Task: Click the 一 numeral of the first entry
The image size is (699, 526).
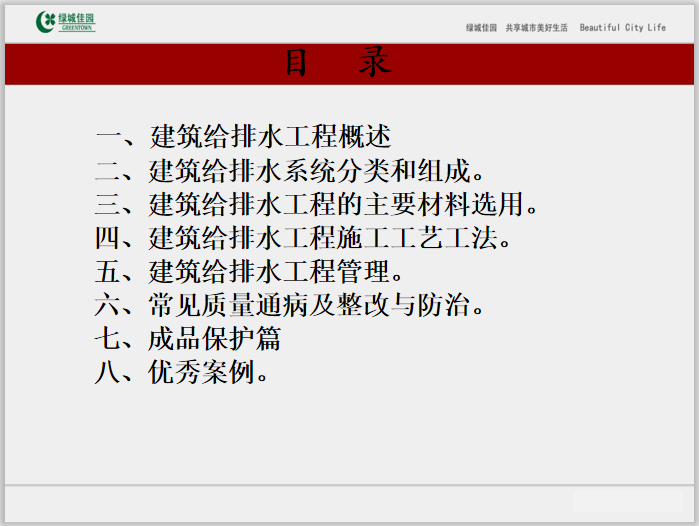Action: coord(108,136)
